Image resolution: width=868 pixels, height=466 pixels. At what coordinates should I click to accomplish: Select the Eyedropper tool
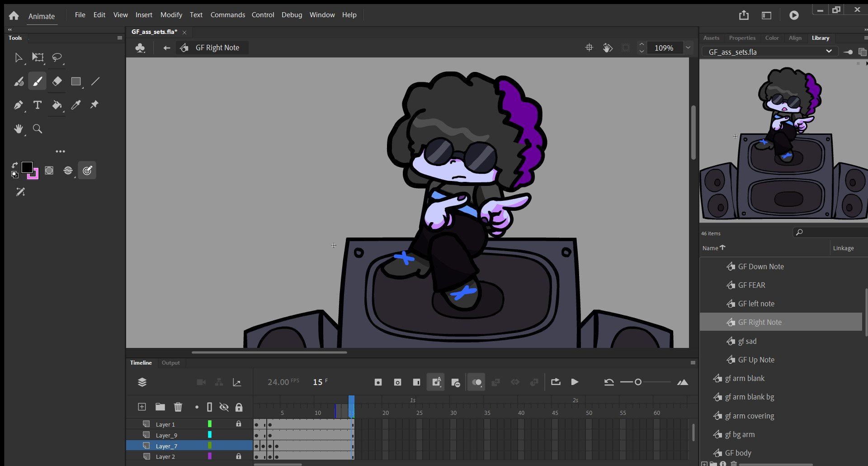(76, 105)
